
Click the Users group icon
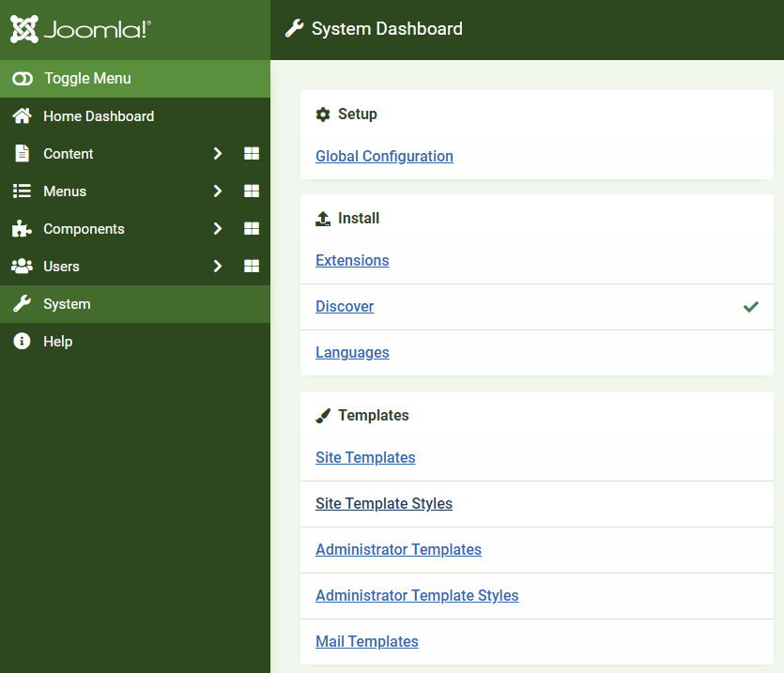click(22, 266)
